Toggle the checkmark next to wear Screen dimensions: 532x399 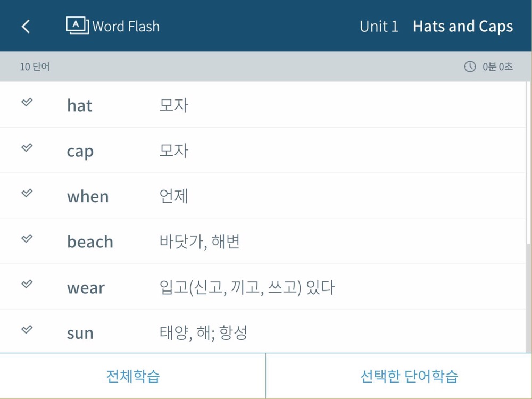[x=27, y=284]
